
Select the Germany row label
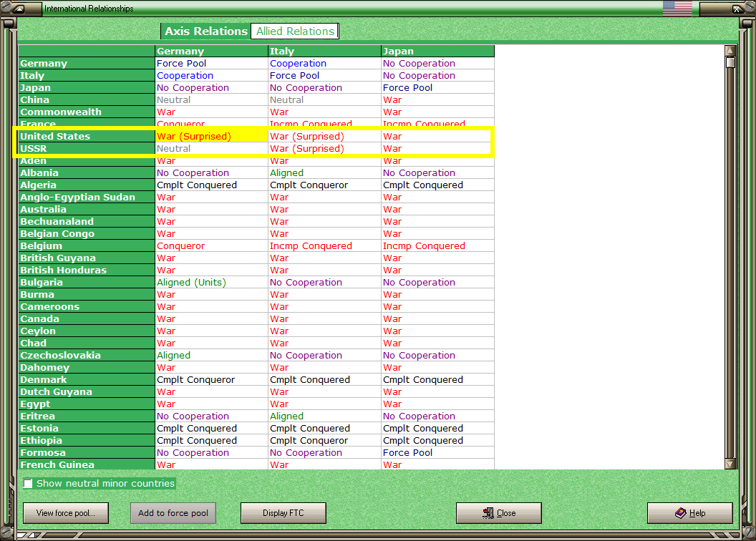coord(87,63)
